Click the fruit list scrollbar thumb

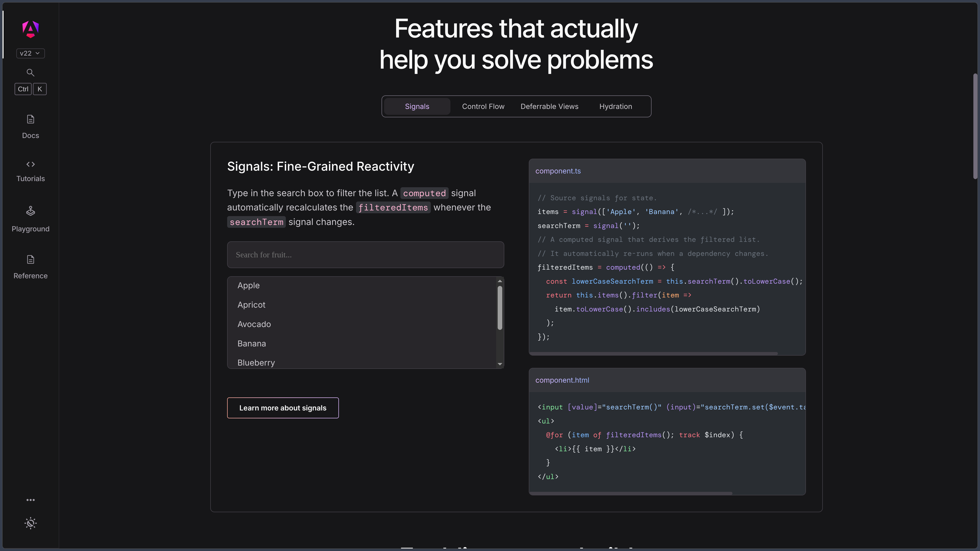(x=500, y=308)
